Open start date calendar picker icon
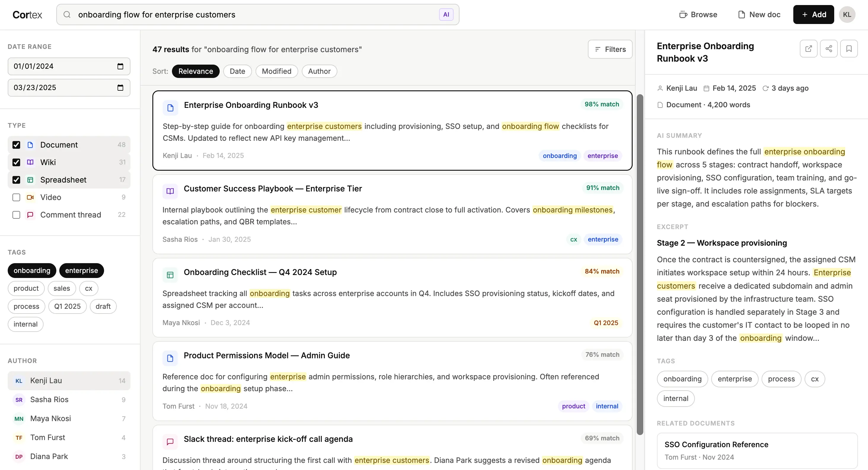 coord(120,66)
